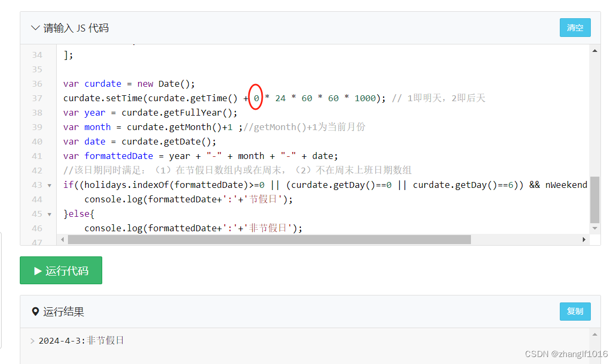Click the 运行结果 heading

64,312
